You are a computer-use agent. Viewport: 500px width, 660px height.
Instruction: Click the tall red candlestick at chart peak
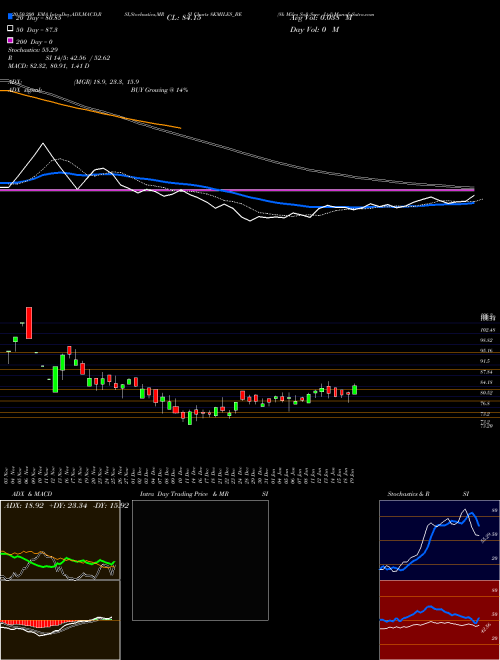(29, 323)
